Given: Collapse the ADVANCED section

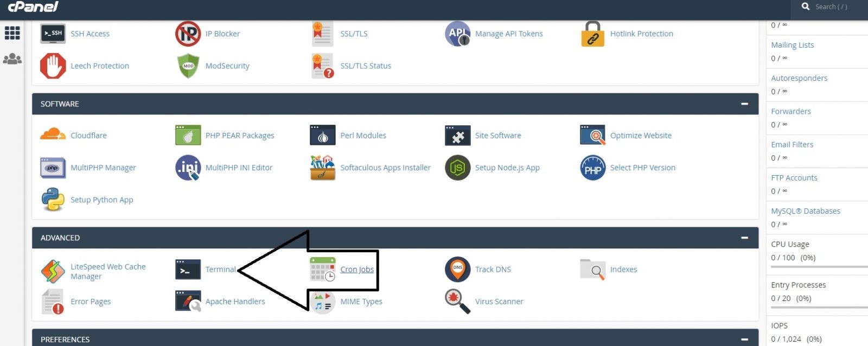Looking at the screenshot, I should [x=744, y=238].
